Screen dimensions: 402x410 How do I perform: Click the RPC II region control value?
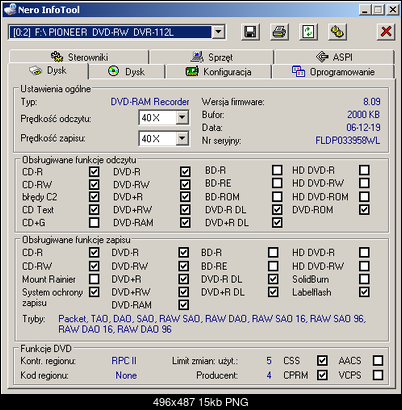coord(124,361)
